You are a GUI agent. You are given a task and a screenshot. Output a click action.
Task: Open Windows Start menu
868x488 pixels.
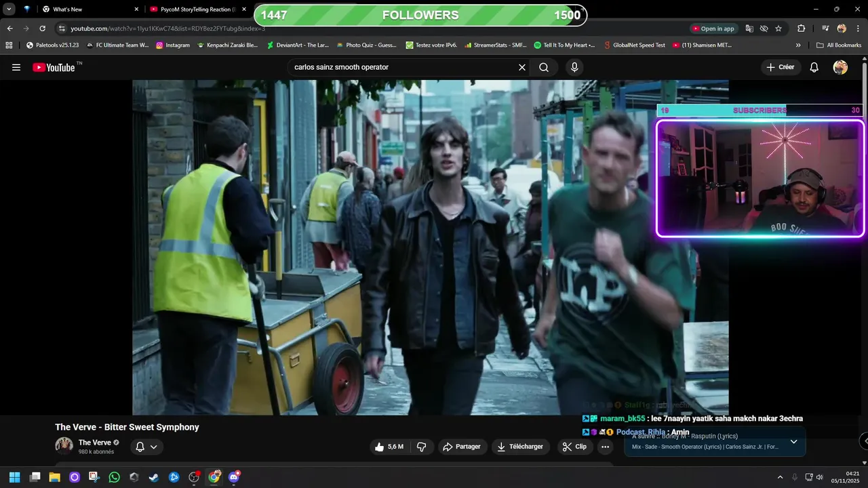[14, 477]
